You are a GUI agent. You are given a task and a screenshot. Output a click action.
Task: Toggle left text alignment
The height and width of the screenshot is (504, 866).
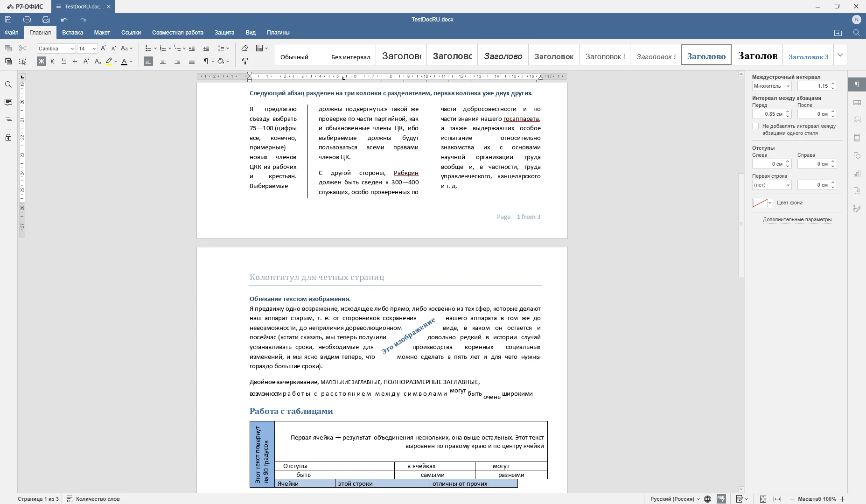(x=148, y=61)
